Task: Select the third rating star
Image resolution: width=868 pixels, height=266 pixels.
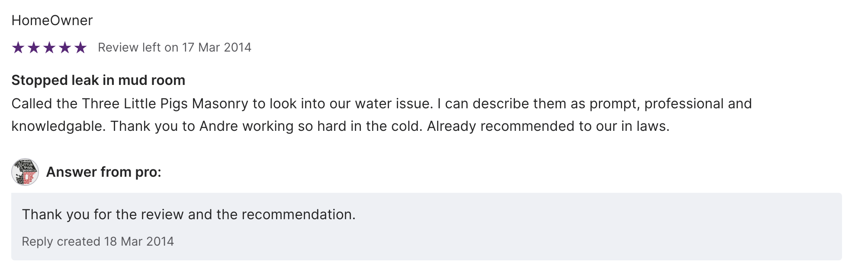Action: pos(49,47)
